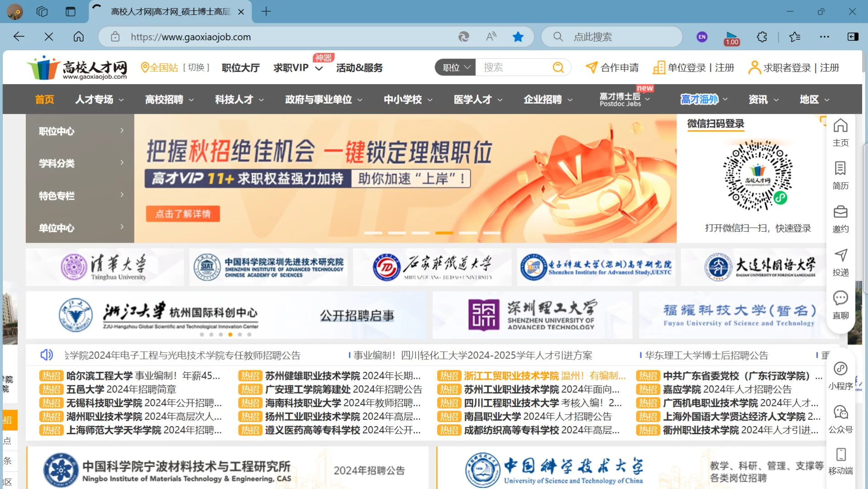868x489 pixels.
Task: Expand 地区 navigation menu
Action: pyautogui.click(x=815, y=99)
